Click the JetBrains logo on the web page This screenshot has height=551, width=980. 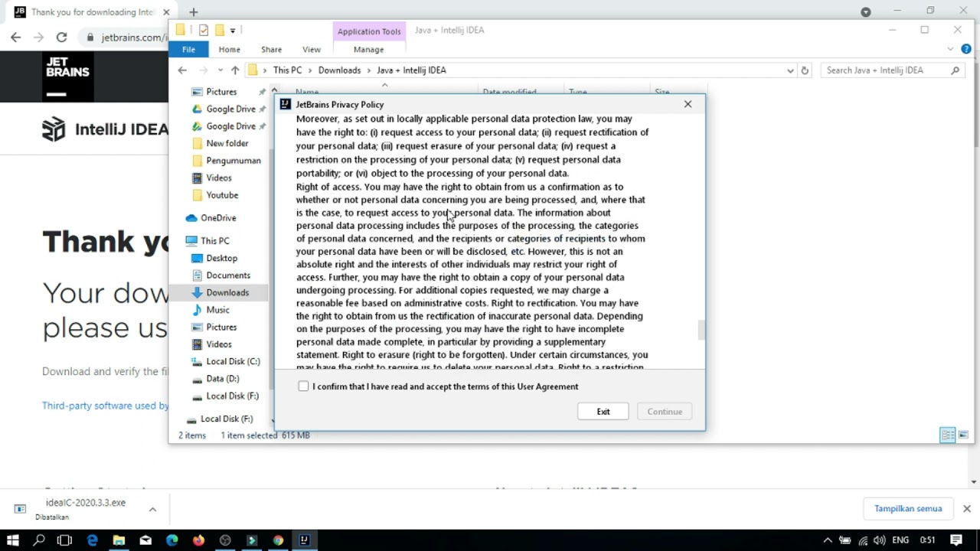point(68,77)
